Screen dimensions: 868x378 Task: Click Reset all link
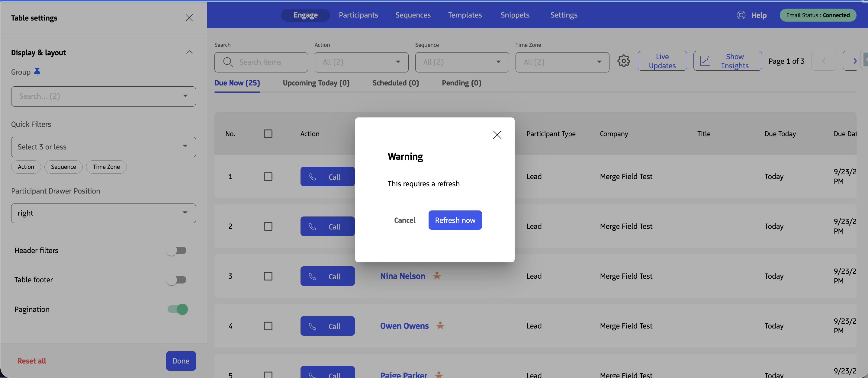coord(32,361)
